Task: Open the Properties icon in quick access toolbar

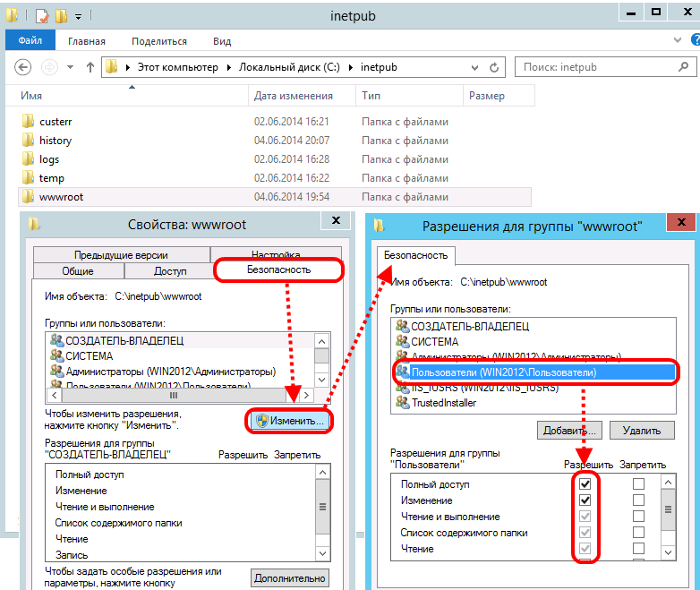Action: pyautogui.click(x=42, y=15)
